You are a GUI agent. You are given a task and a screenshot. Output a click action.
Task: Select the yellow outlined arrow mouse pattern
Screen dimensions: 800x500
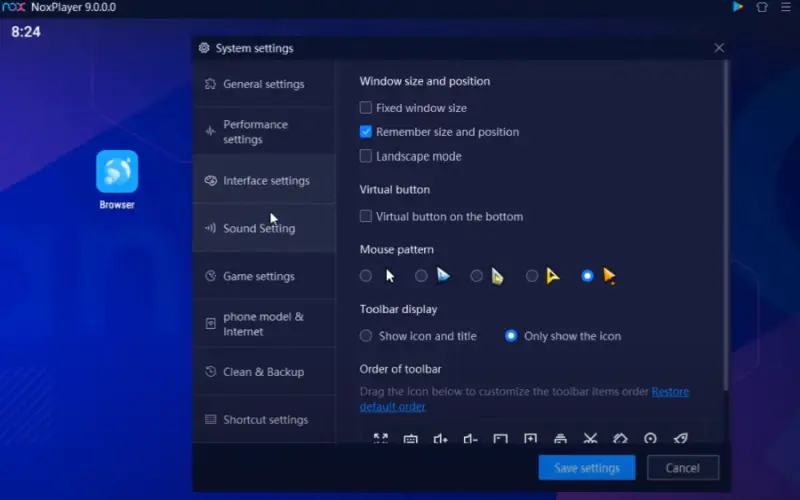[x=532, y=276]
